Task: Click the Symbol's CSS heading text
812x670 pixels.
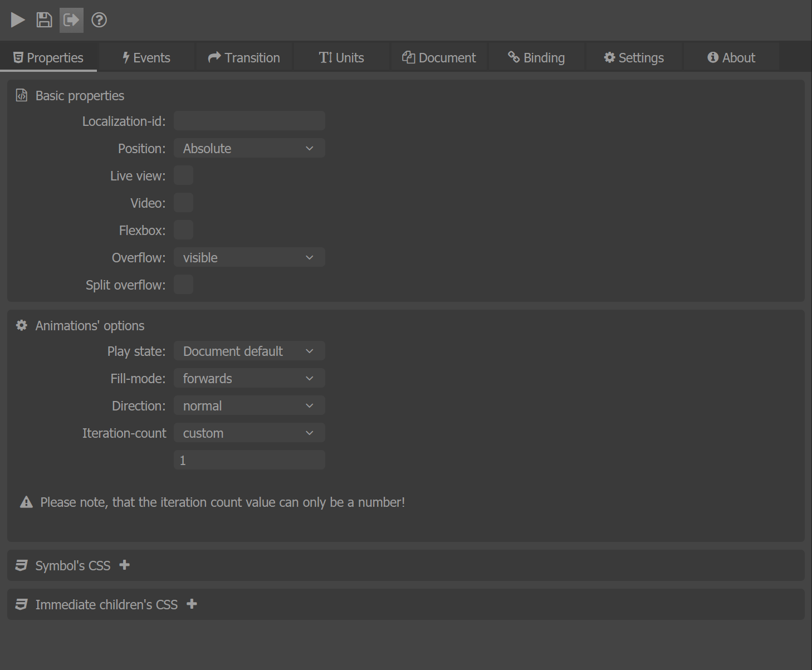Action: point(73,566)
